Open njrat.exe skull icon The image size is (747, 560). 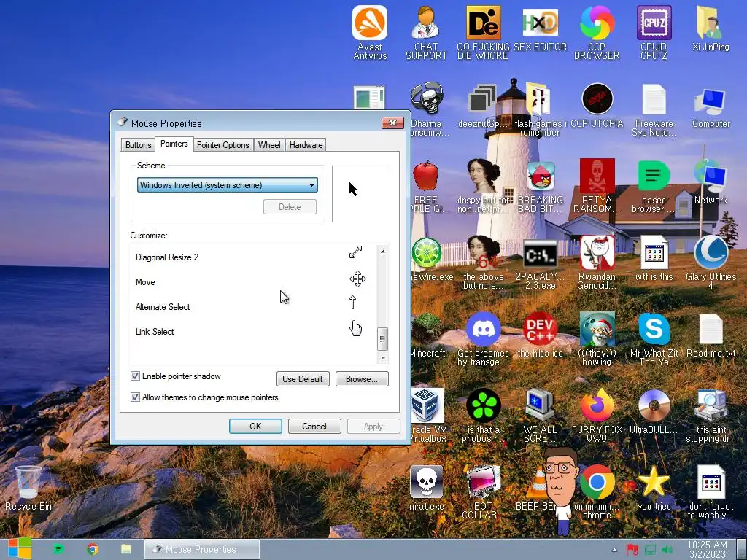426,488
